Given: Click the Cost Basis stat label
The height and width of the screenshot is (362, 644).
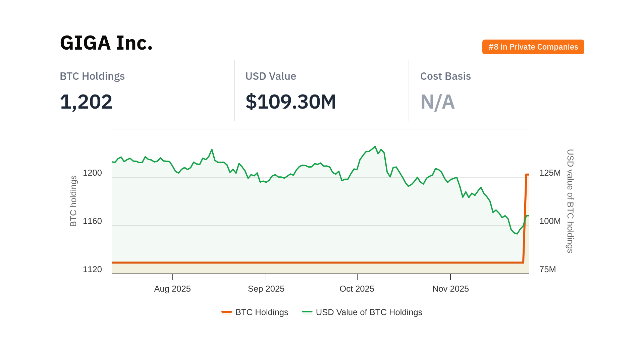Looking at the screenshot, I should coord(445,76).
